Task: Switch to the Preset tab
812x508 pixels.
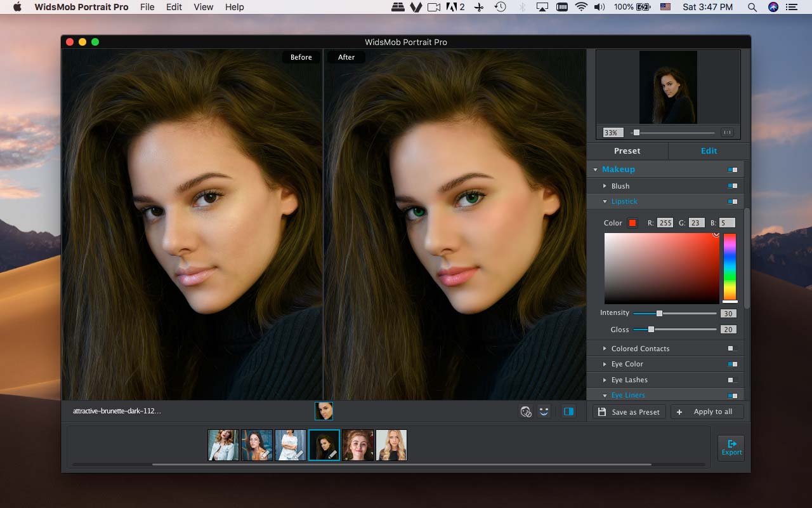Action: point(627,151)
